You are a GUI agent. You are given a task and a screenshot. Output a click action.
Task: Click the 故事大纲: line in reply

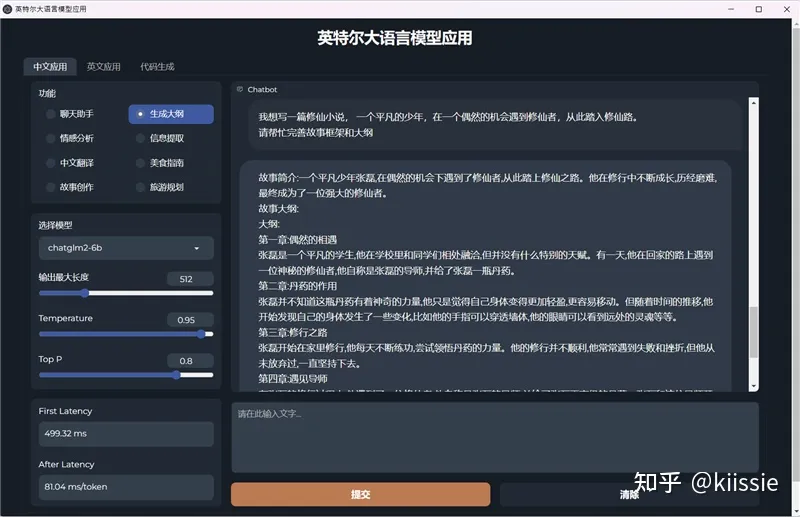[279, 209]
